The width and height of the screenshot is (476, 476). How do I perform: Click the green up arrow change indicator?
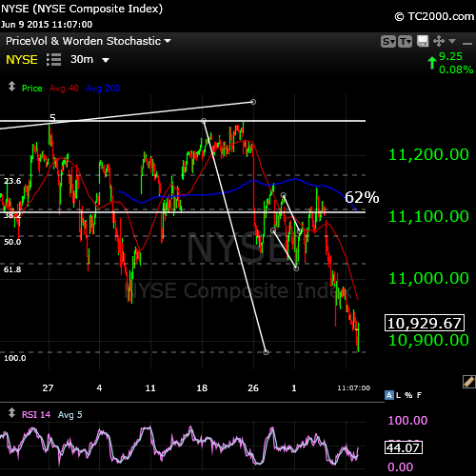(432, 63)
